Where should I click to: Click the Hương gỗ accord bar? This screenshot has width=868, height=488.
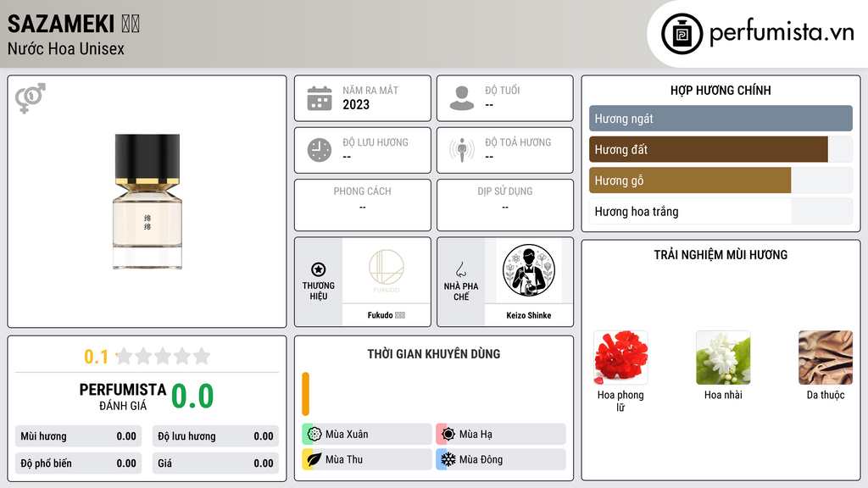(721, 180)
